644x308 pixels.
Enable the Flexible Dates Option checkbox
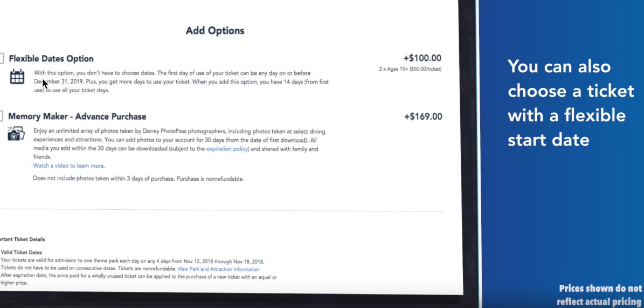[2, 58]
